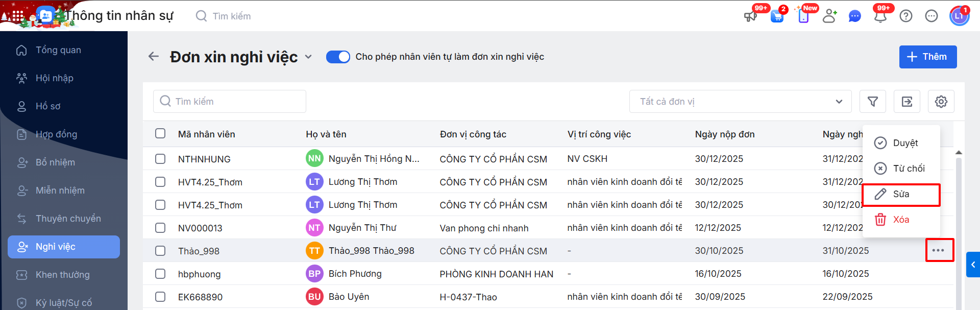Click the Thêm button

click(x=927, y=57)
